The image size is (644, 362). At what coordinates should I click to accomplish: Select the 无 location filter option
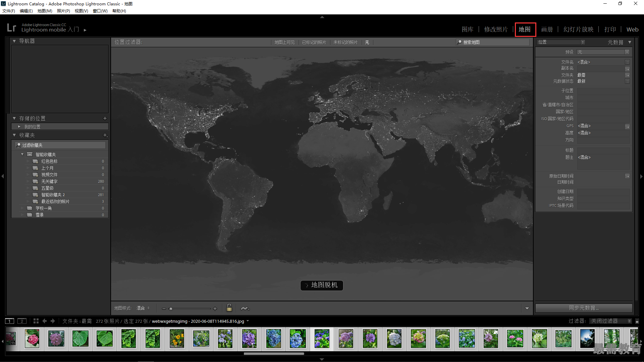pyautogui.click(x=367, y=42)
